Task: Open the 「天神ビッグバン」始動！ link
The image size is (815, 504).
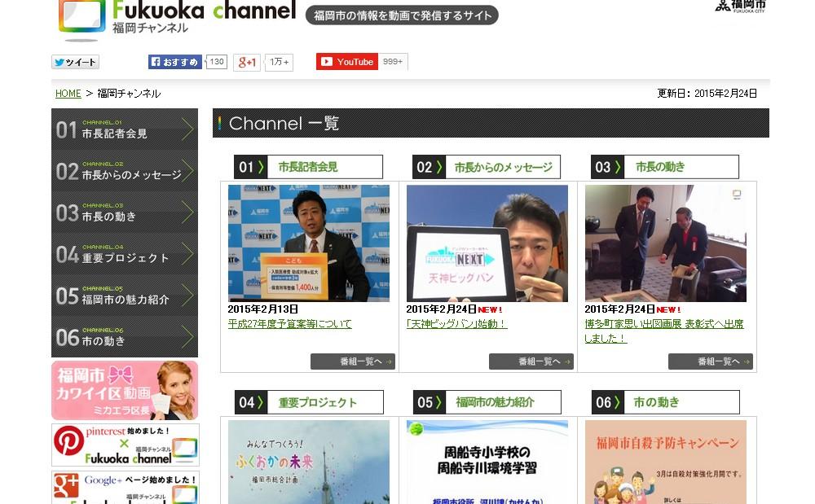Action: (x=456, y=324)
